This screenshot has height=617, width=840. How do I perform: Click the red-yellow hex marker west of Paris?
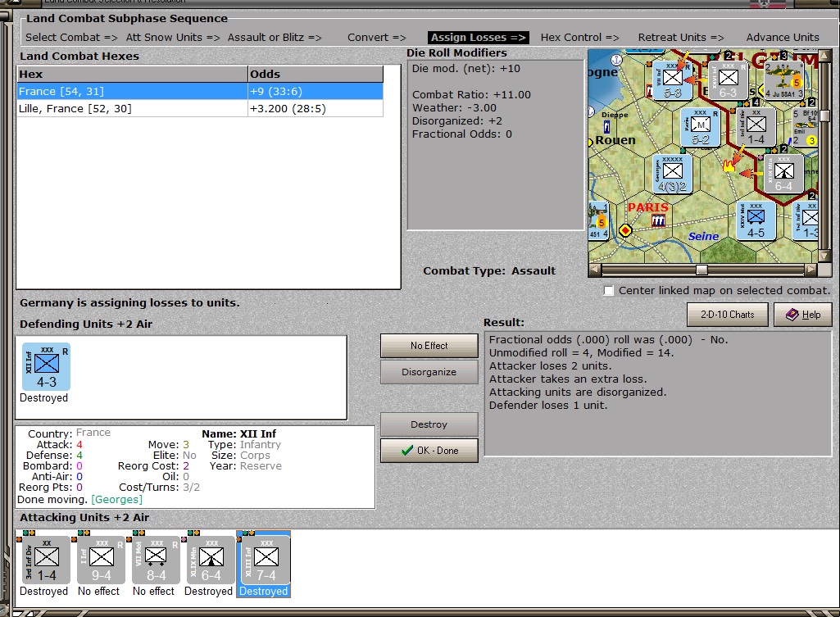point(625,230)
